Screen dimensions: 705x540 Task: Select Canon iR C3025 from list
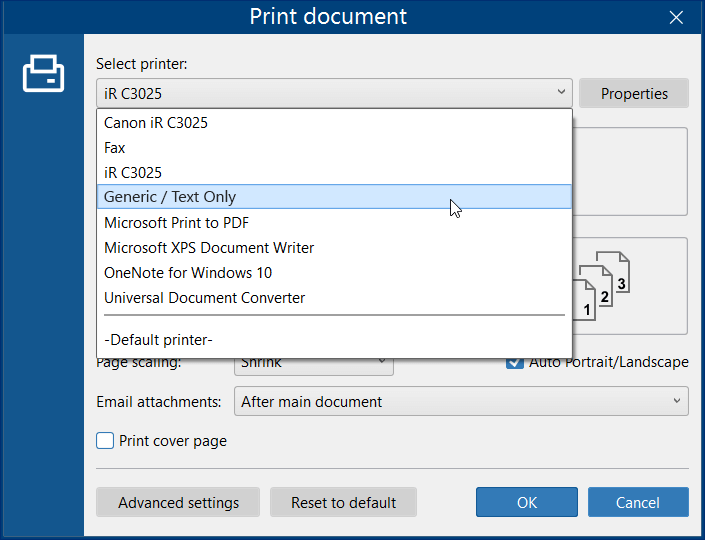point(334,123)
